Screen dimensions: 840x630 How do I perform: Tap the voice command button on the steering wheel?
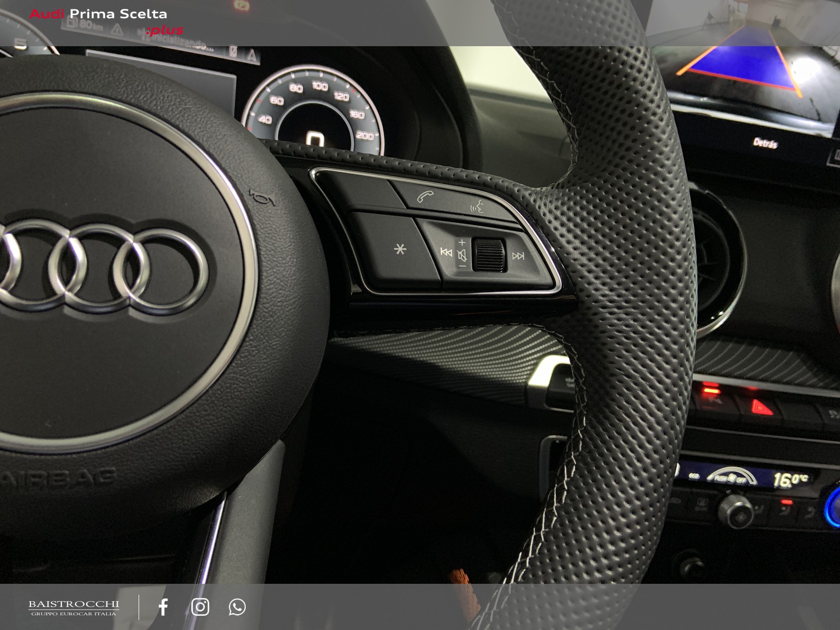pyautogui.click(x=477, y=206)
